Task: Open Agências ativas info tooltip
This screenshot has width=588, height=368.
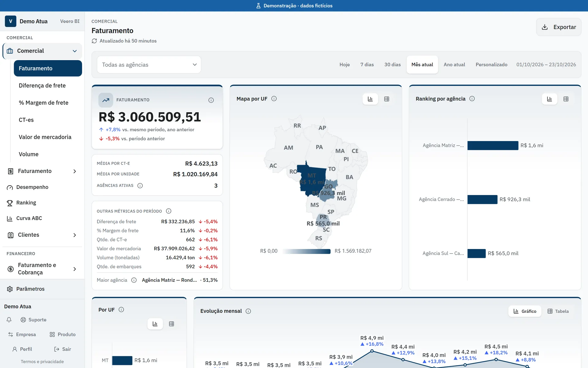Action: (x=140, y=186)
